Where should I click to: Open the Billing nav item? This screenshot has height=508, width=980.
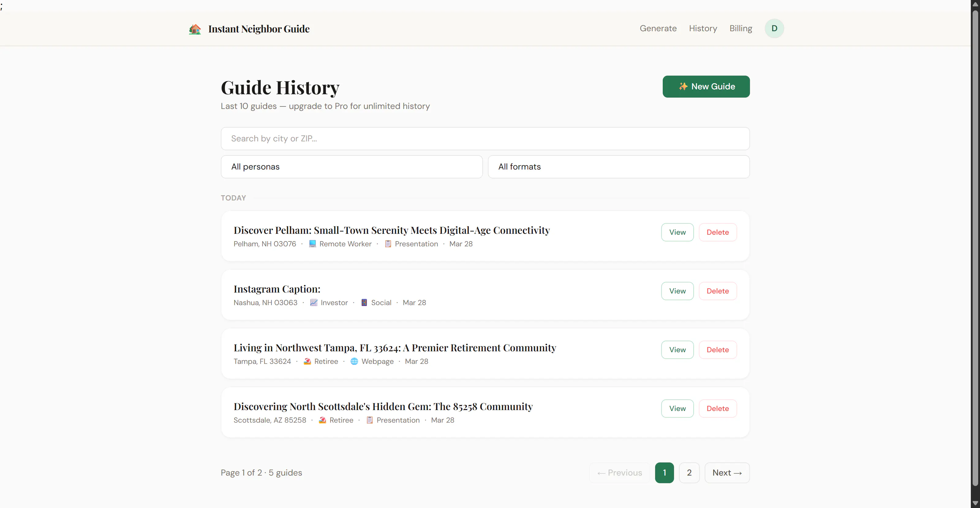tap(741, 28)
